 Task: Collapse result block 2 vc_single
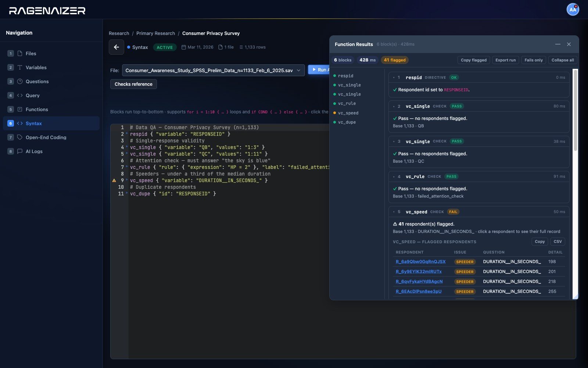(394, 106)
